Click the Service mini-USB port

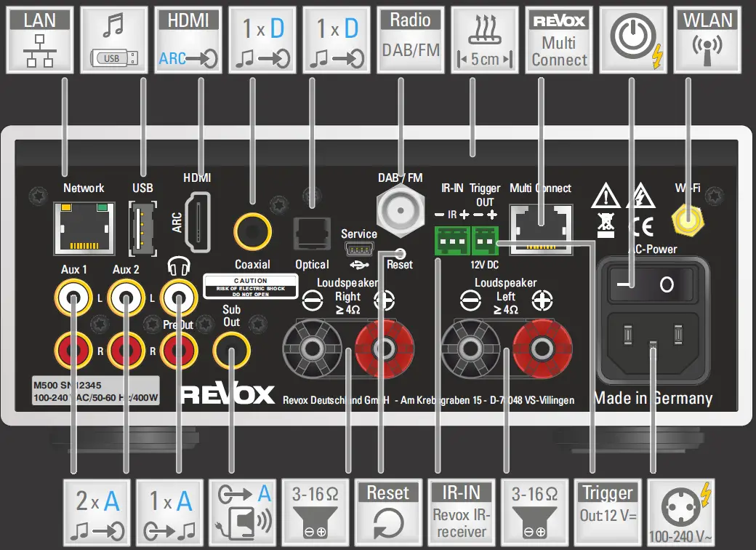pyautogui.click(x=360, y=250)
